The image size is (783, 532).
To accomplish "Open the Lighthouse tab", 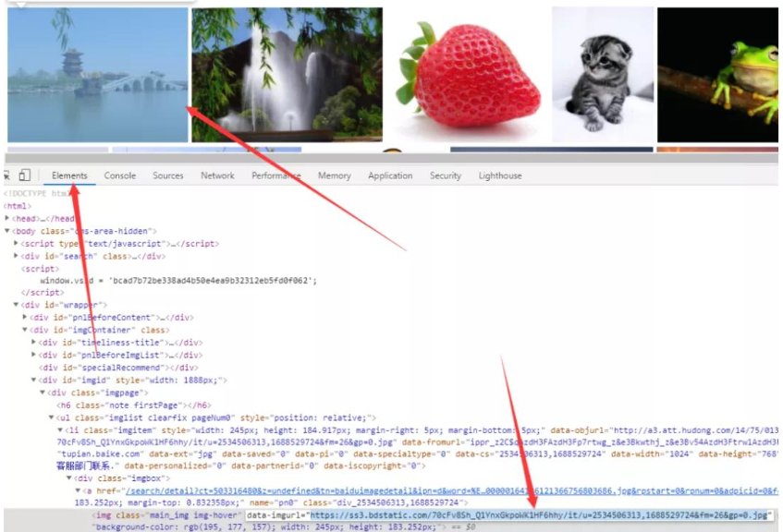I will (x=500, y=175).
